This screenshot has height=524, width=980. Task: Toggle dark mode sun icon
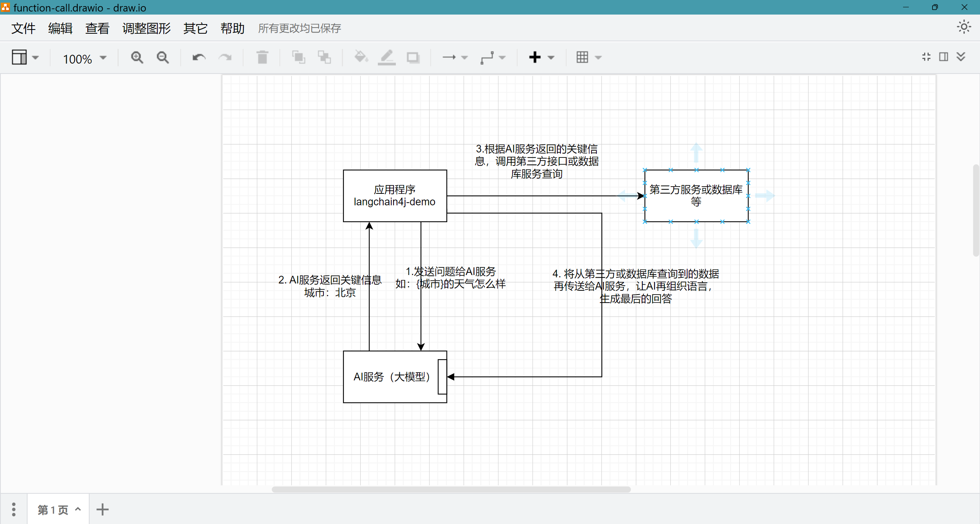(x=964, y=27)
